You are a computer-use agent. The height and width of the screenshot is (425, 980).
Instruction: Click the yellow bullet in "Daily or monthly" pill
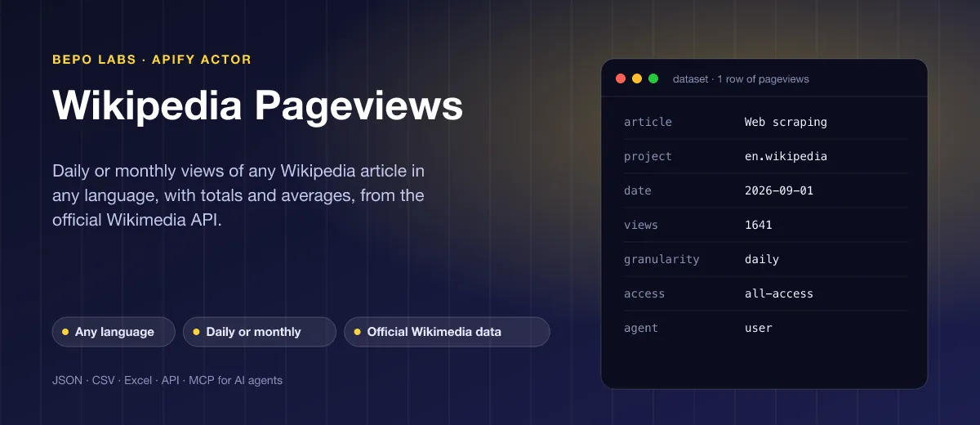[196, 332]
